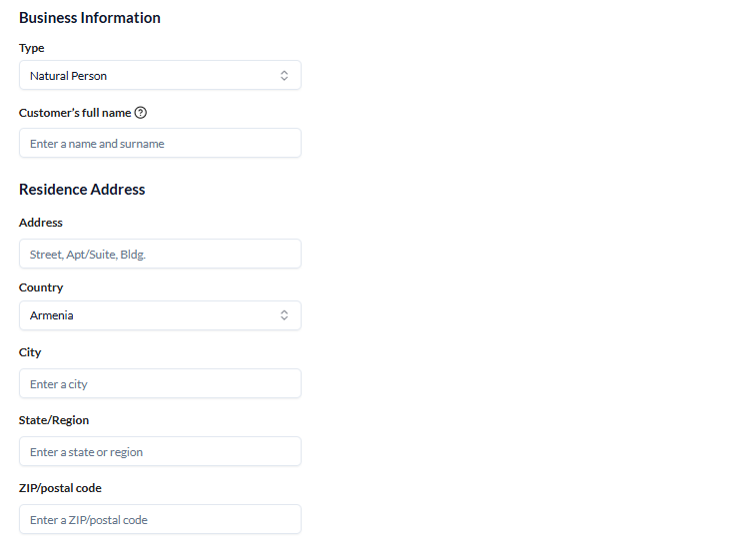Click the selected Armenia value text

coord(52,315)
